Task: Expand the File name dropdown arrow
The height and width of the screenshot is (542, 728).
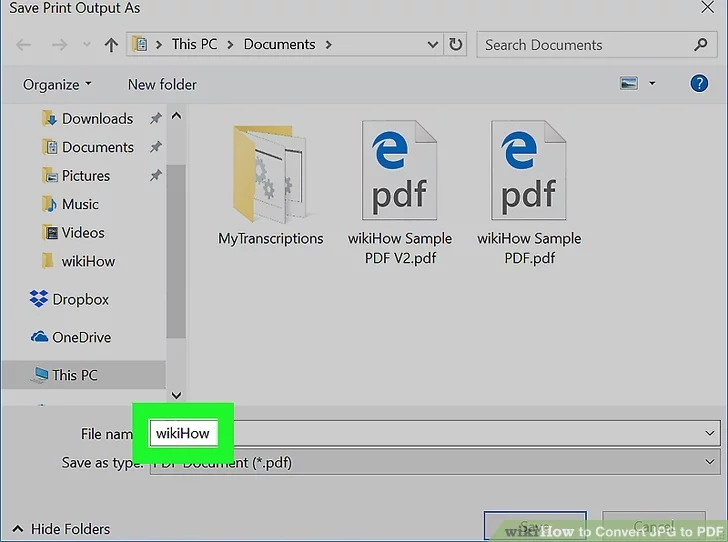Action: pos(710,433)
